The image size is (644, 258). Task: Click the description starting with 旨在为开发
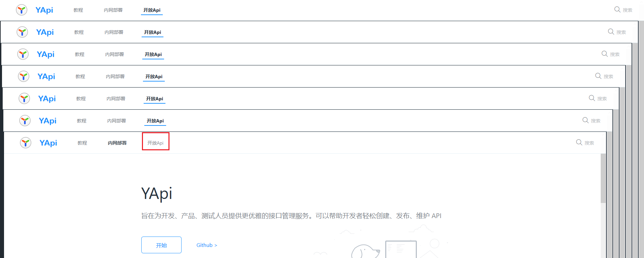291,216
